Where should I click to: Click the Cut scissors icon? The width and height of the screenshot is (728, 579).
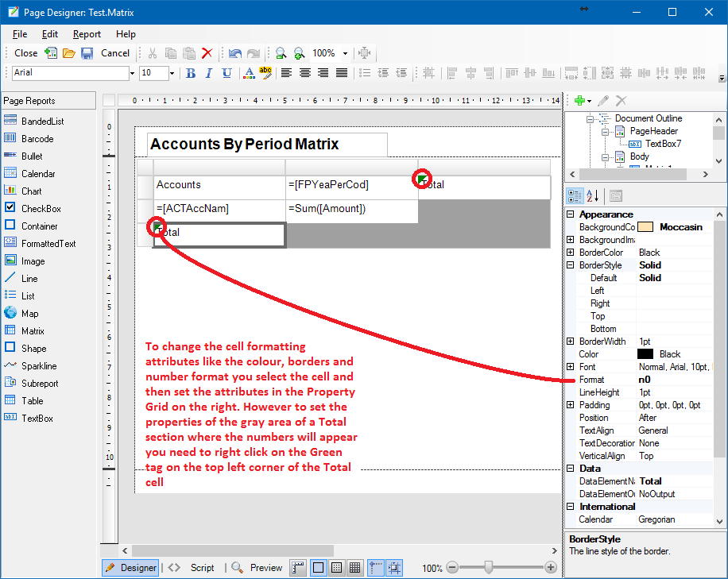click(153, 53)
